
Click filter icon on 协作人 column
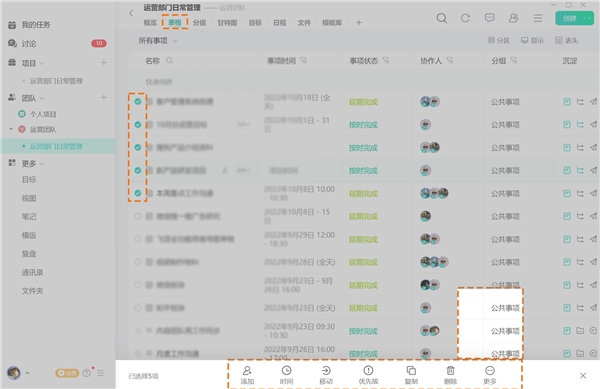450,60
